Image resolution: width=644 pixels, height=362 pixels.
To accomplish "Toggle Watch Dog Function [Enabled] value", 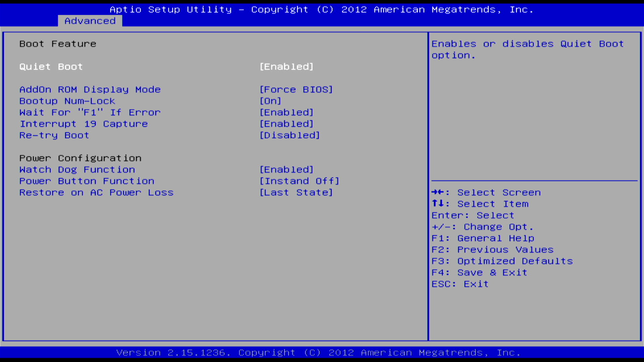I will (x=286, y=170).
